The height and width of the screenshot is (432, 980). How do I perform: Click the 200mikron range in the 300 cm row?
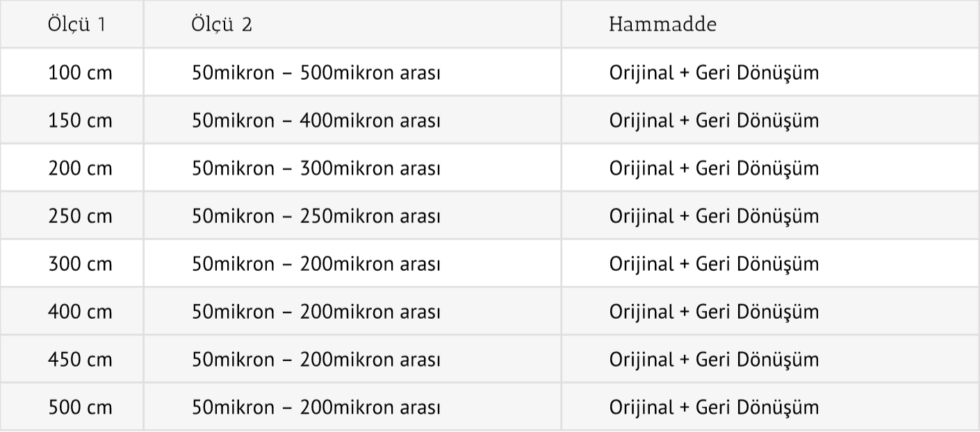coord(316,264)
